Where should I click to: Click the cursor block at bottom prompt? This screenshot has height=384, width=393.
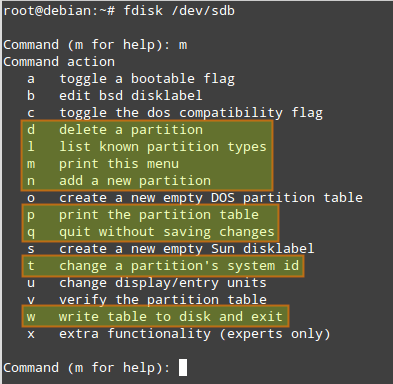pos(183,367)
